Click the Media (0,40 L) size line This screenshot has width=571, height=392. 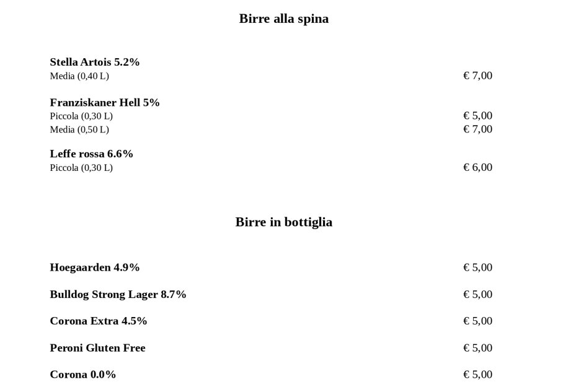[79, 76]
